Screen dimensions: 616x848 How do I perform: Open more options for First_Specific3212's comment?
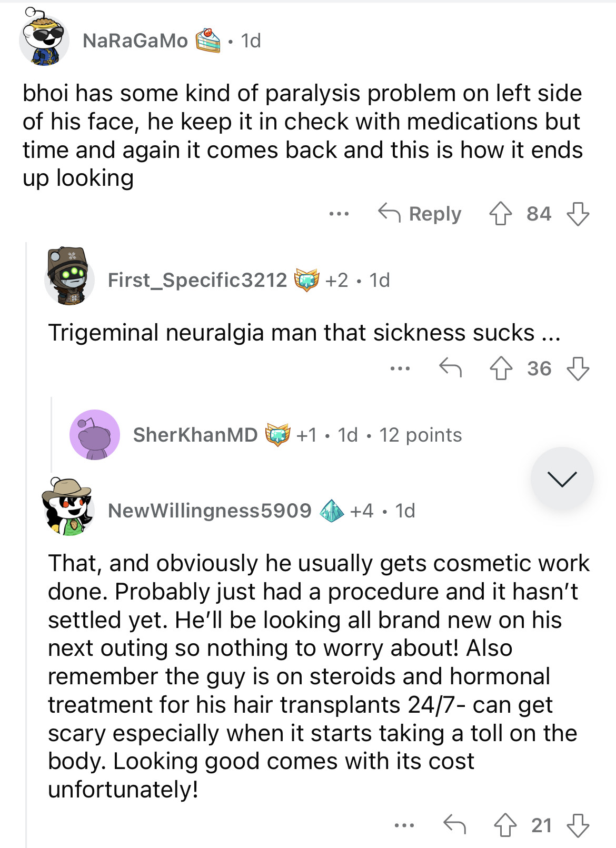(x=400, y=368)
